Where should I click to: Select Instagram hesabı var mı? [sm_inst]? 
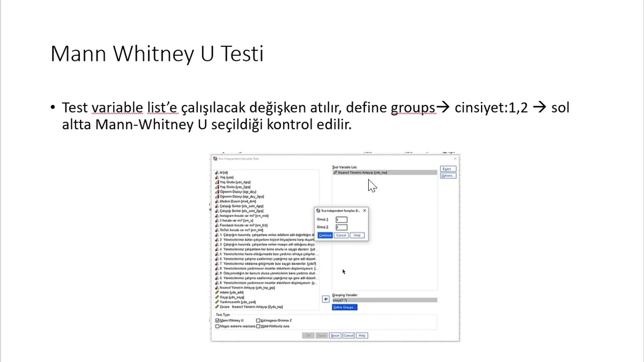pos(242,216)
